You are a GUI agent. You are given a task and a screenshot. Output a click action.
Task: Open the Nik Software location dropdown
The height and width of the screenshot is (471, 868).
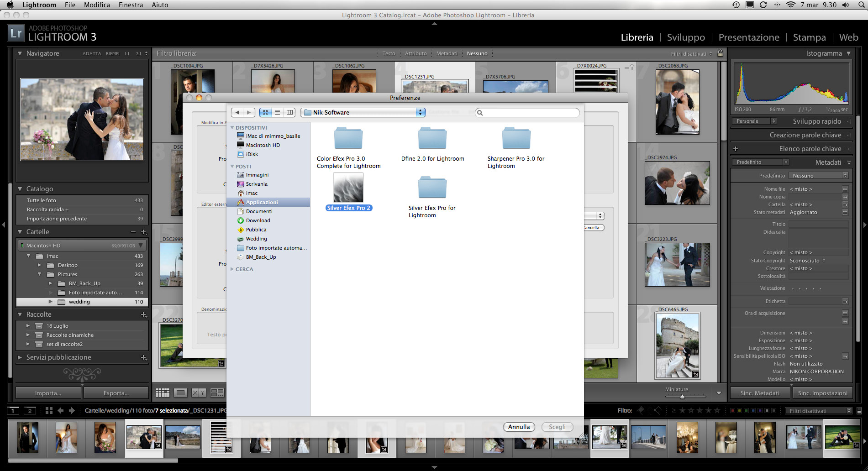tap(363, 112)
